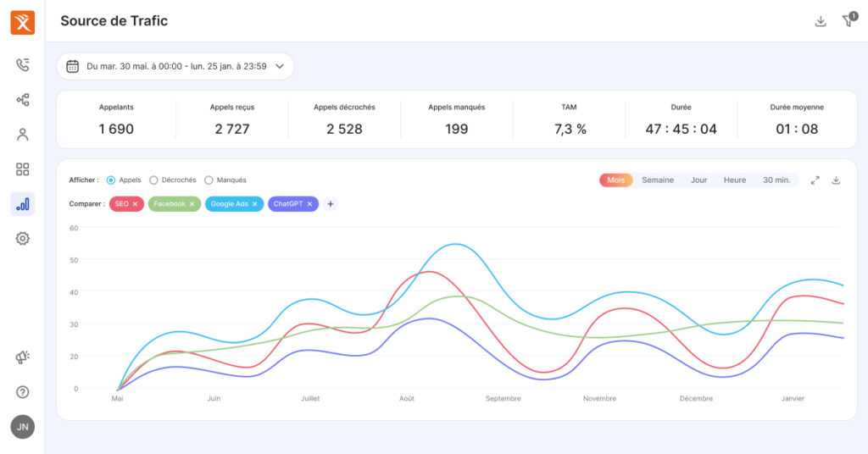Add another source to compare
868x454 pixels.
point(331,204)
